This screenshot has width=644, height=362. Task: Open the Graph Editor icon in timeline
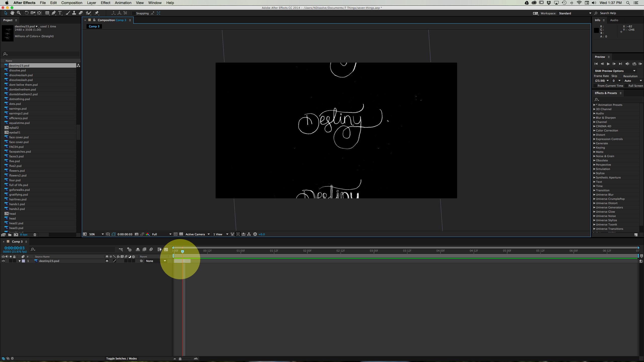(x=166, y=249)
